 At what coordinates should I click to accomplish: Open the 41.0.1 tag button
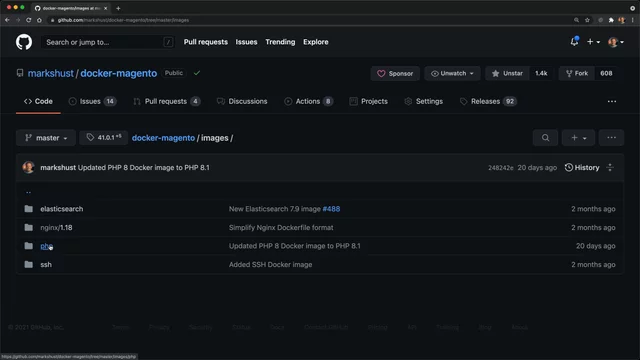point(104,138)
